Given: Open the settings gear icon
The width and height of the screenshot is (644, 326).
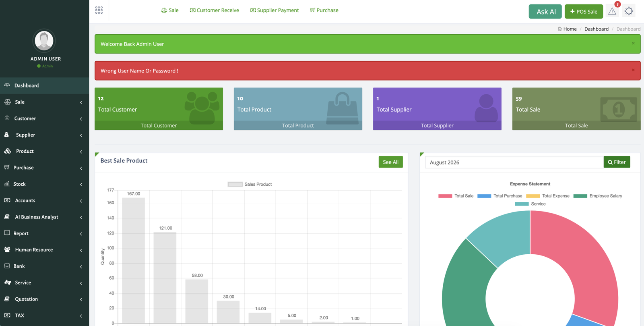Looking at the screenshot, I should point(629,11).
